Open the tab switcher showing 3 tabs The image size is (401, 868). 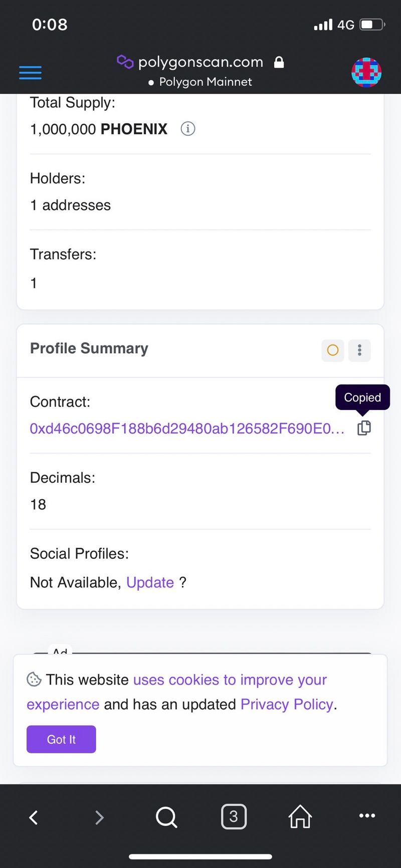point(234,817)
